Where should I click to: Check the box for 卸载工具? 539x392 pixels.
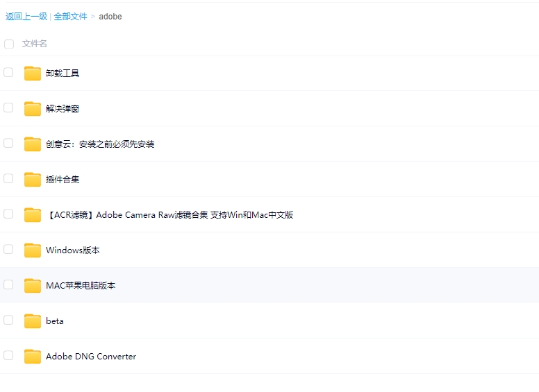[x=8, y=72]
